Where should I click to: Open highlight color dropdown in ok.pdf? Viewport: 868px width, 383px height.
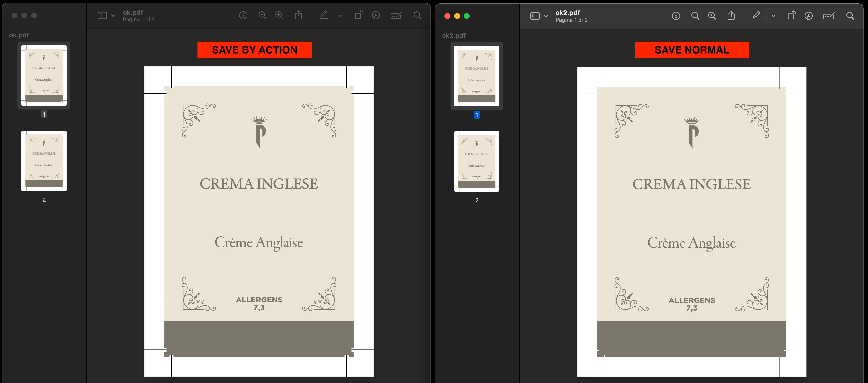(341, 16)
